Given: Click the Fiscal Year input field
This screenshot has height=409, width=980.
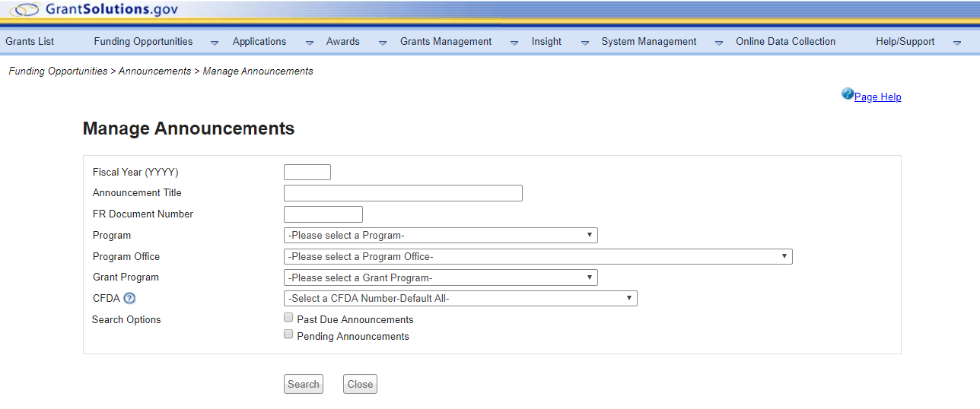Looking at the screenshot, I should pos(307,173).
